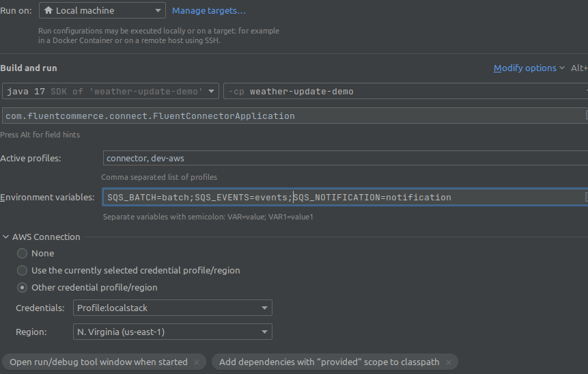
Task: Remove 'Add dependencies with provided scope' chip
Action: click(449, 362)
